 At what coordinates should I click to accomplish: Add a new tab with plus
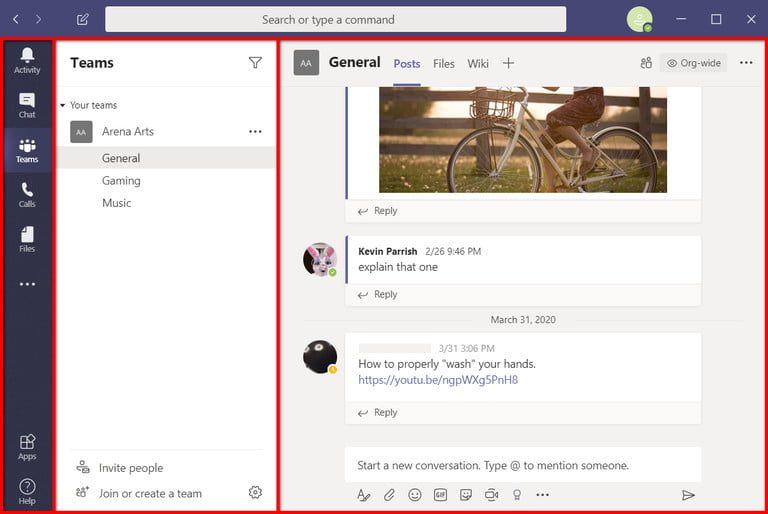[x=508, y=63]
